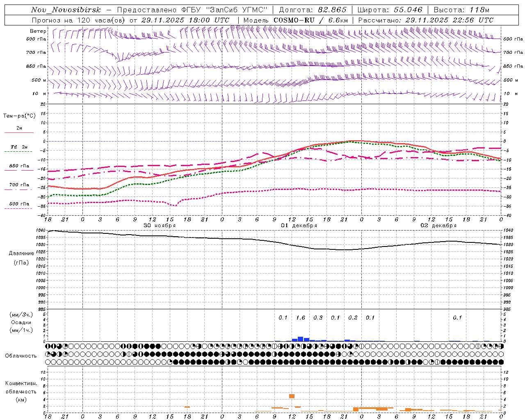Click the 'Облачность' cloud cover label

pyautogui.click(x=21, y=356)
